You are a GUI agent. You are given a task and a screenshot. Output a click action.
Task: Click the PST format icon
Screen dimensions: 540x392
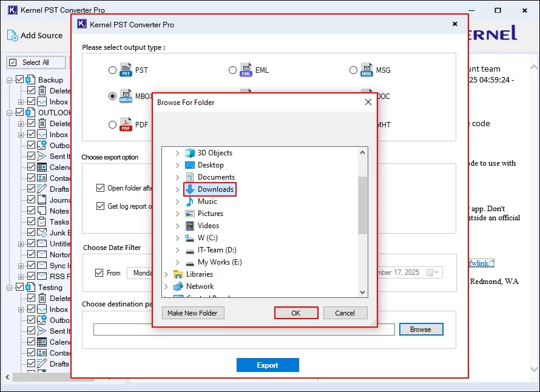[x=126, y=70]
